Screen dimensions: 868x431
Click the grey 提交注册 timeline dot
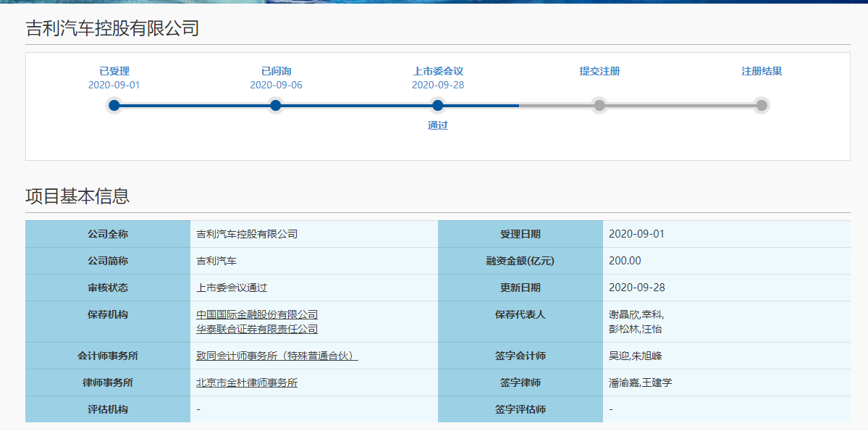pyautogui.click(x=599, y=106)
